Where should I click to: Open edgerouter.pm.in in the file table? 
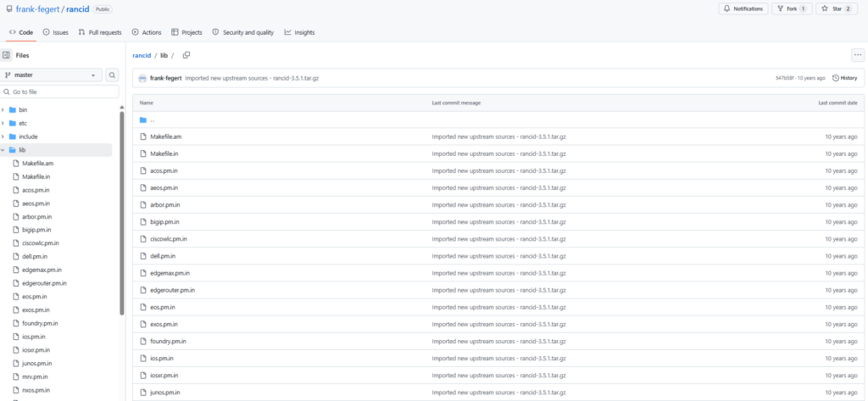[x=172, y=290]
